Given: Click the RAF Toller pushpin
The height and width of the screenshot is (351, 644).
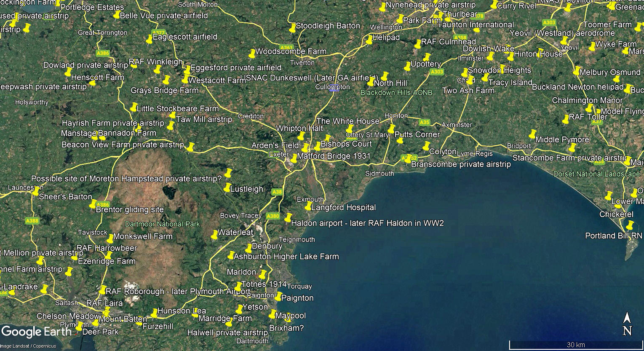Looking at the screenshot, I should point(566,119).
